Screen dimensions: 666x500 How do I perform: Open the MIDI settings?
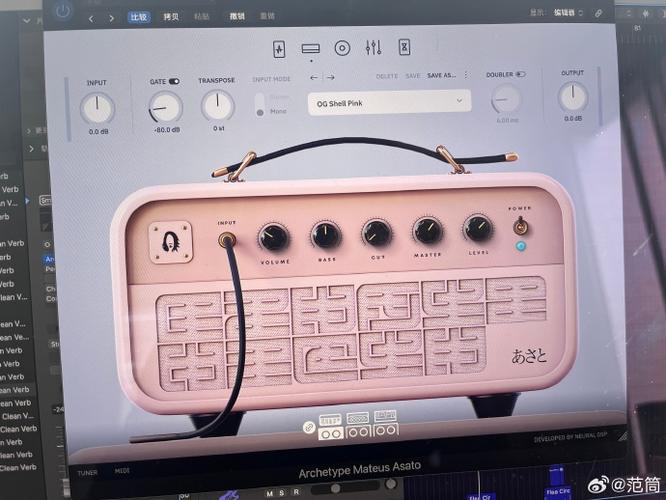click(x=121, y=471)
